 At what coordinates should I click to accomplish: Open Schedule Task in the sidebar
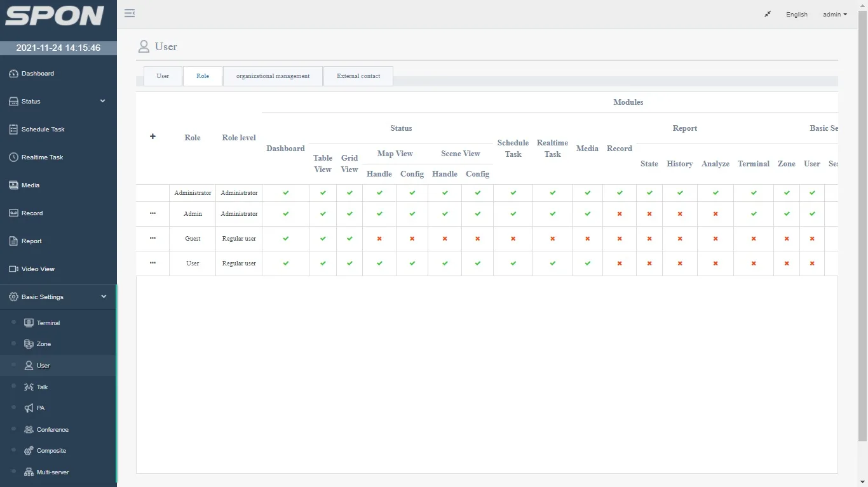pos(43,130)
